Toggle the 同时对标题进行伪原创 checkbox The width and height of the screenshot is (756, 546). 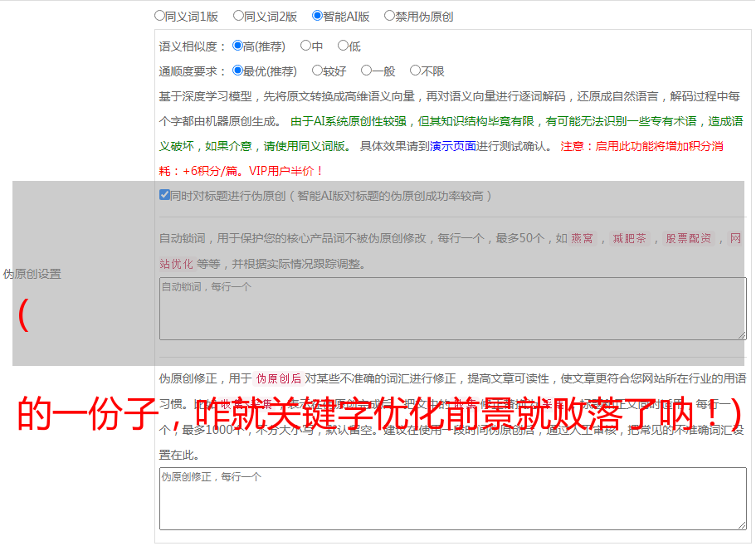click(x=164, y=195)
